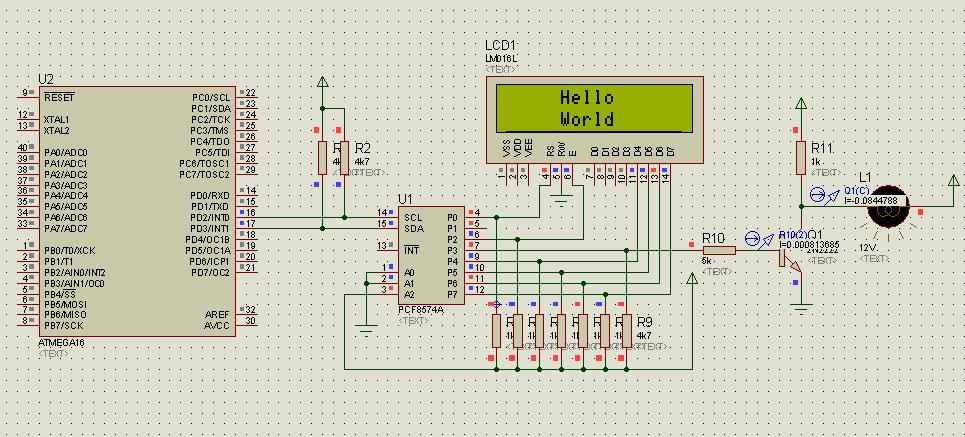Click the PD0/RXD pin label

tap(210, 196)
